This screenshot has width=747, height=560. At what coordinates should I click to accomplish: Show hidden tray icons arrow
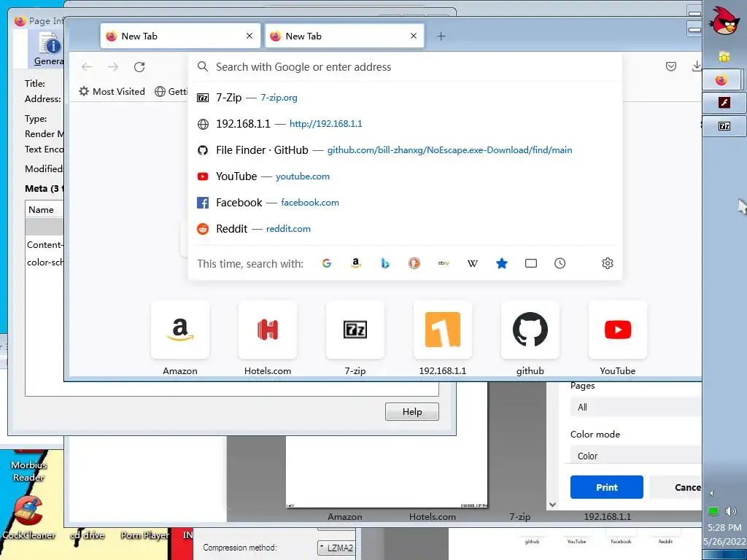click(711, 494)
